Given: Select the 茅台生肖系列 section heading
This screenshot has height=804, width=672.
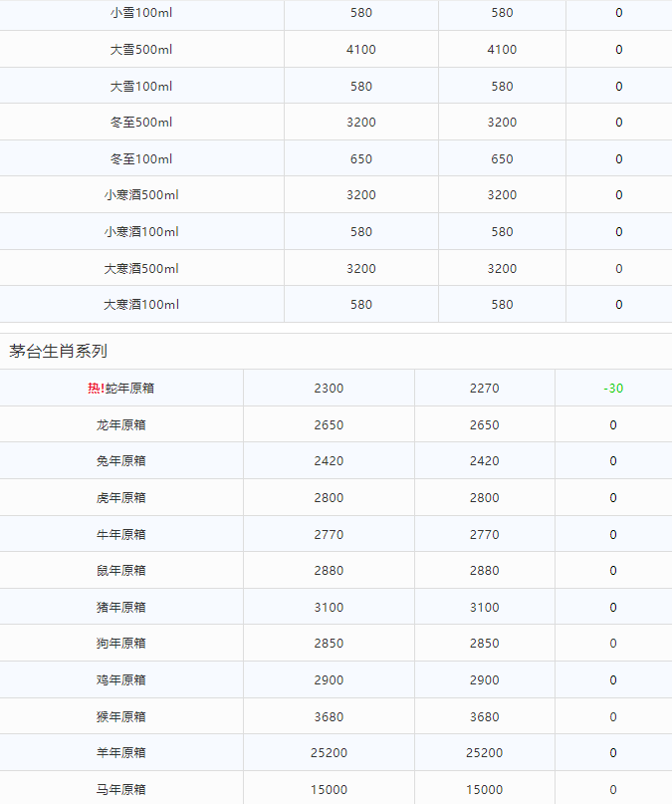Looking at the screenshot, I should [x=58, y=351].
